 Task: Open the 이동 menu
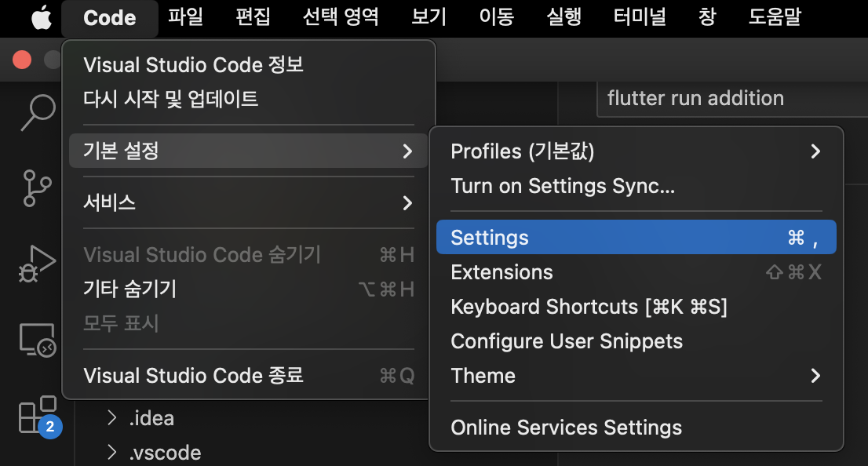coord(497,17)
